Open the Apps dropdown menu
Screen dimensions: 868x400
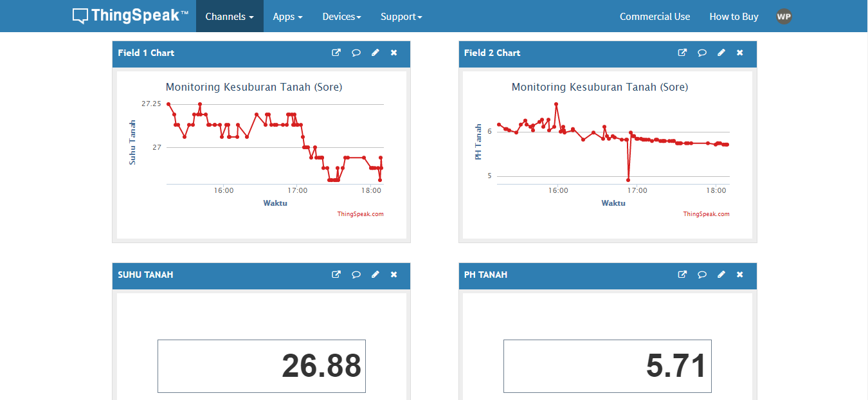tap(287, 17)
